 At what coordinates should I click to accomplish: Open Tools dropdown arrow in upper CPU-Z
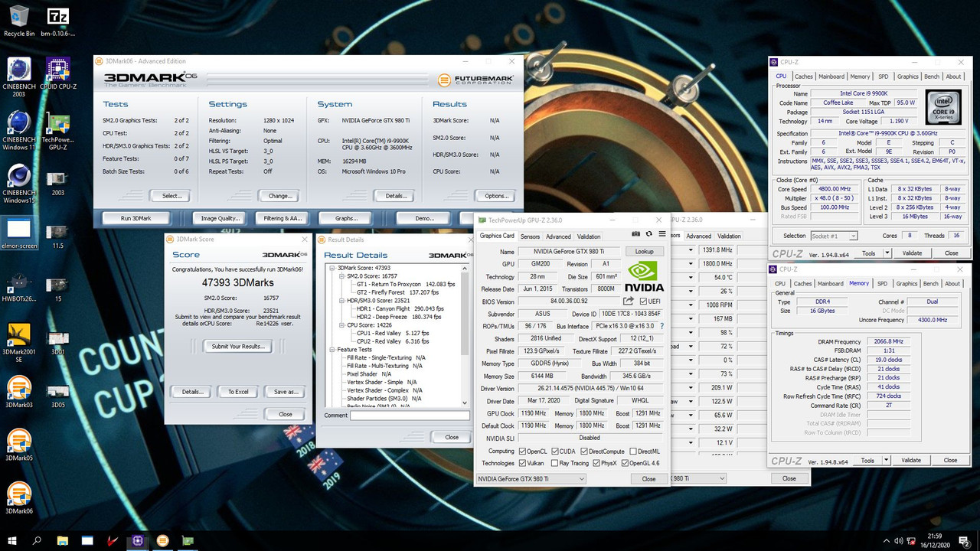click(887, 253)
